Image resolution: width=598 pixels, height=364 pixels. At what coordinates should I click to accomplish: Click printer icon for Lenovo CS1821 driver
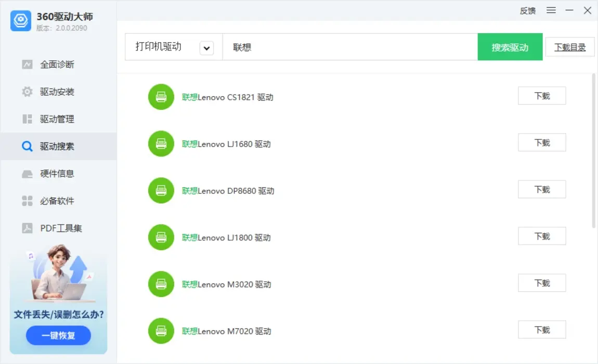161,97
